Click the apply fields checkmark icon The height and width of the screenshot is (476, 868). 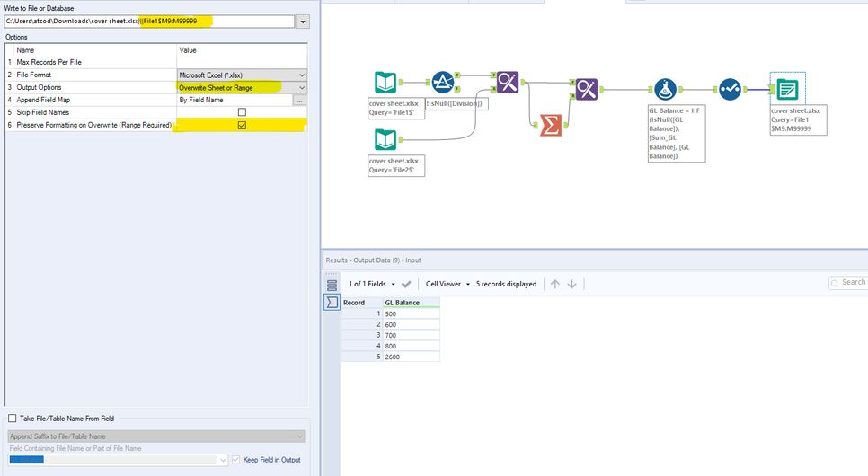[x=406, y=284]
